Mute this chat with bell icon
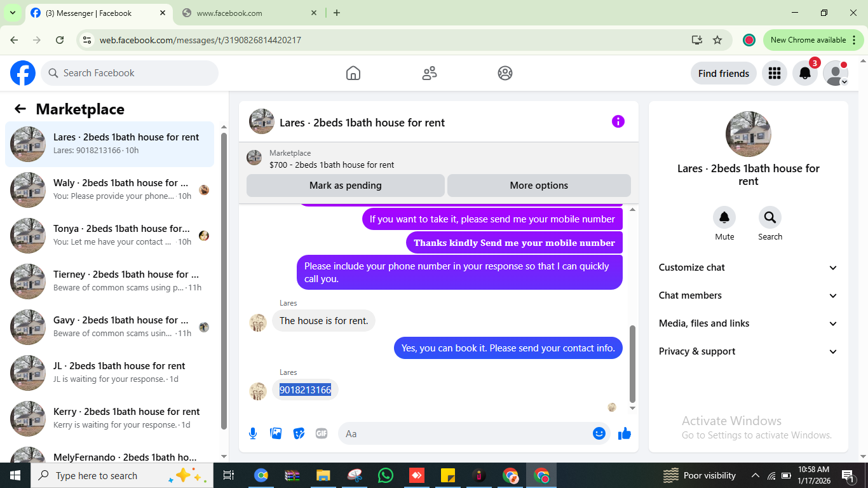This screenshot has width=868, height=488. point(724,218)
